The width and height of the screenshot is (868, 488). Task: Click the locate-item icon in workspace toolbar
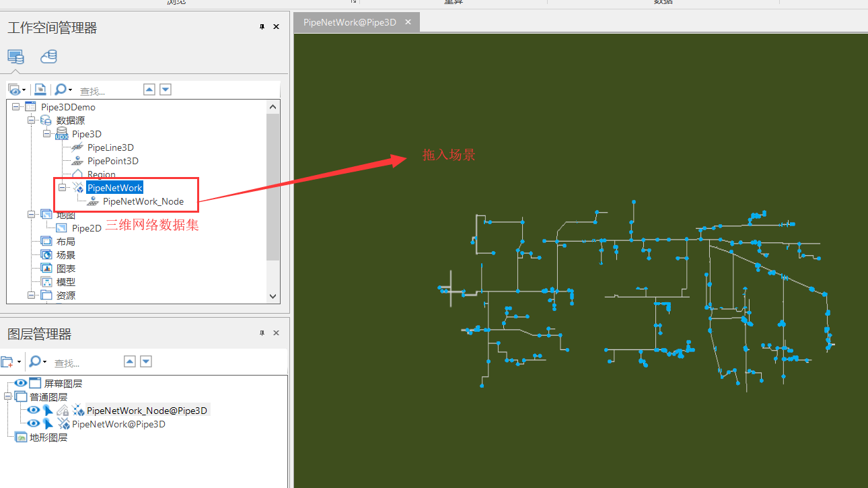click(40, 90)
